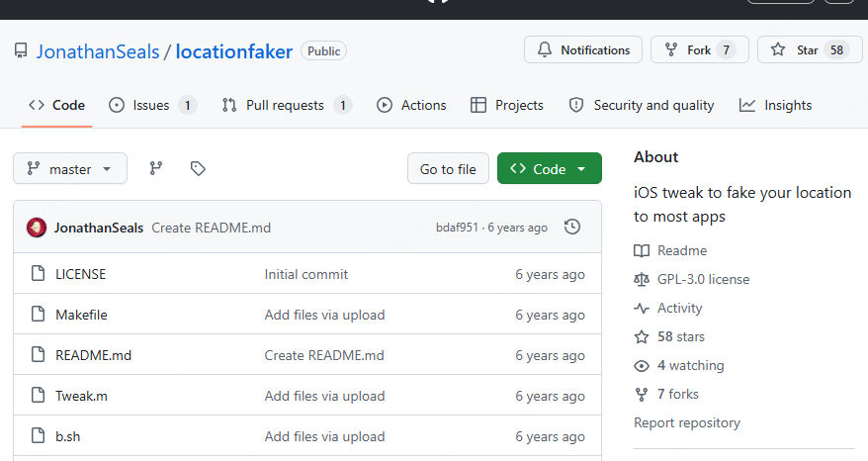Open Tweak.m's Add files via upload commit
The image size is (868, 461).
(324, 396)
